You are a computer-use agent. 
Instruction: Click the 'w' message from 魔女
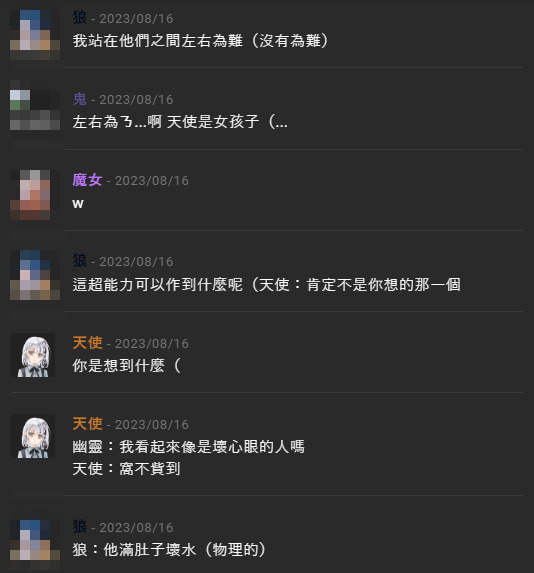pyautogui.click(x=78, y=204)
